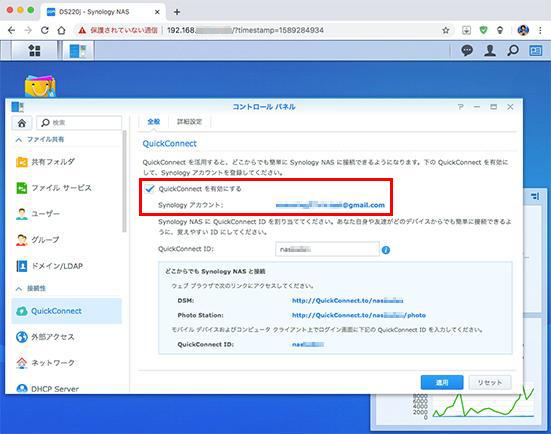This screenshot has height=434, width=551.
Task: Bookmark this page with the star icon
Action: (x=446, y=30)
